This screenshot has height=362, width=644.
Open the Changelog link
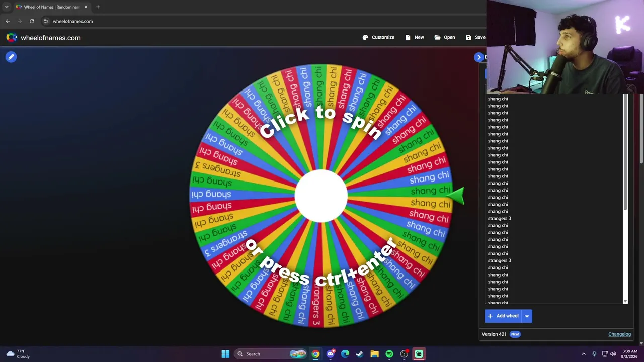pyautogui.click(x=619, y=334)
